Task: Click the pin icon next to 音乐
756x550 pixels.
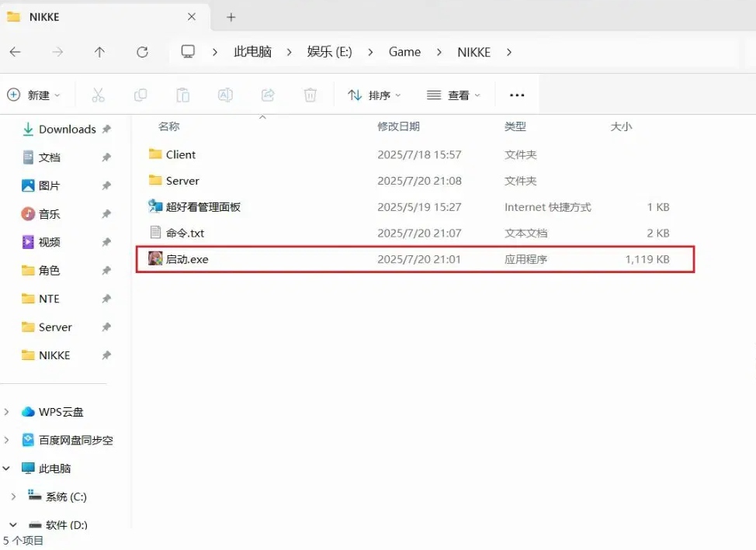Action: tap(106, 214)
